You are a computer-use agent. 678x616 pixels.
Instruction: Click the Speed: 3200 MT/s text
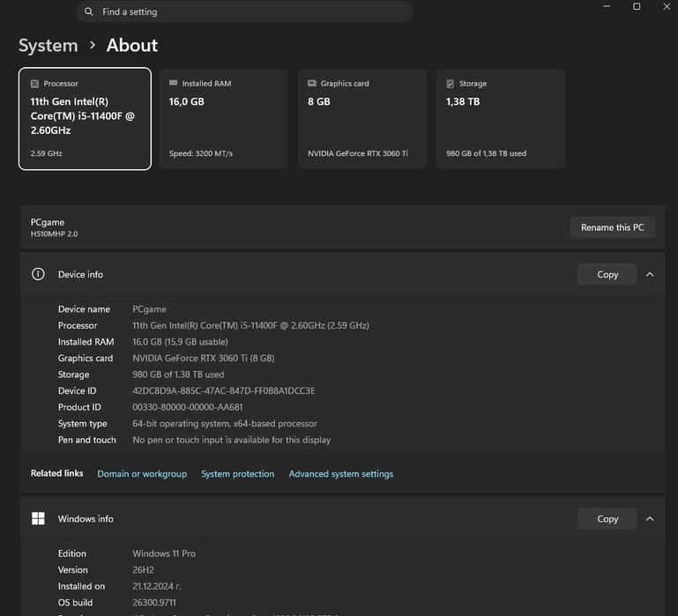pos(201,153)
